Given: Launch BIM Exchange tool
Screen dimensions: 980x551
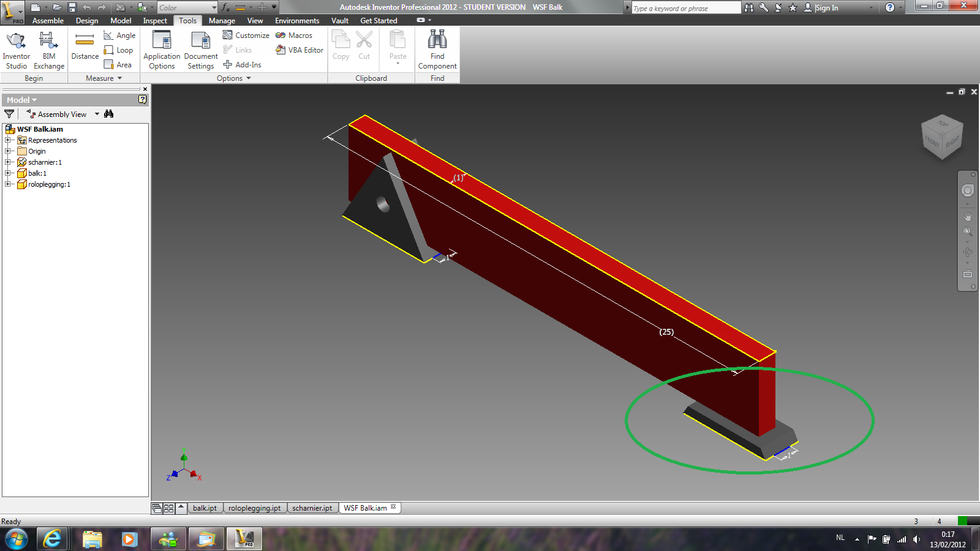Looking at the screenshot, I should pyautogui.click(x=49, y=50).
